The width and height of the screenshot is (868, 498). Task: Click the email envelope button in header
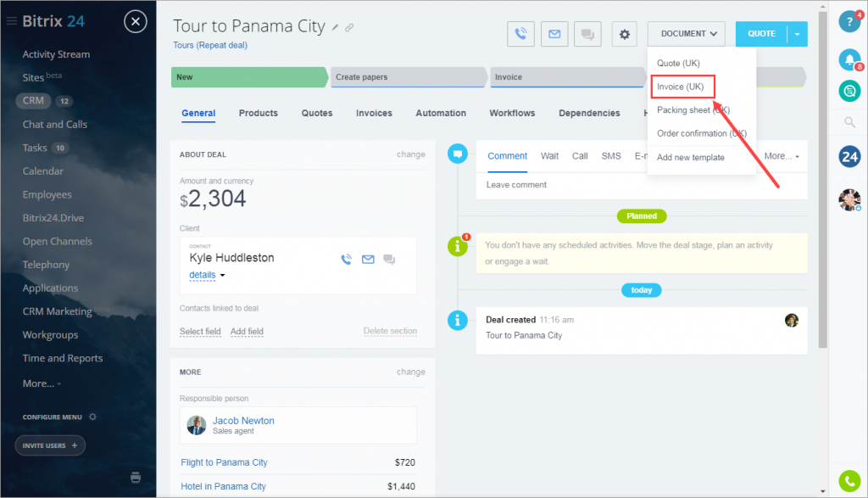click(554, 34)
